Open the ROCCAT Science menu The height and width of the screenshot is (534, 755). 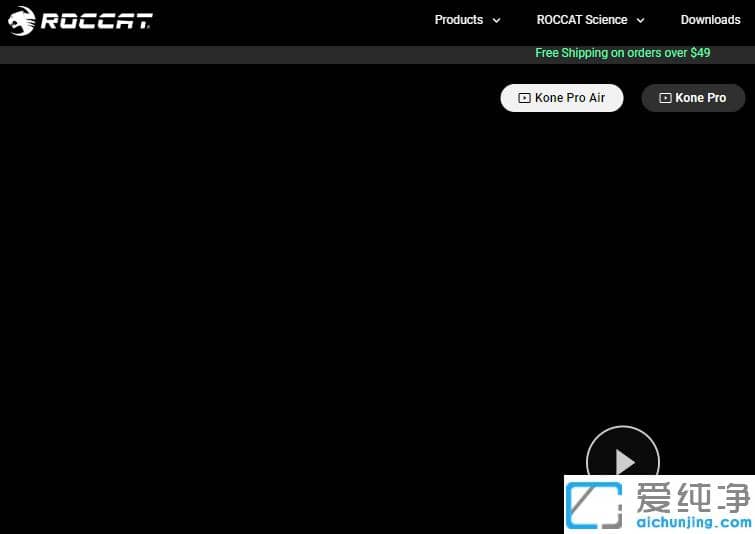pyautogui.click(x=582, y=20)
